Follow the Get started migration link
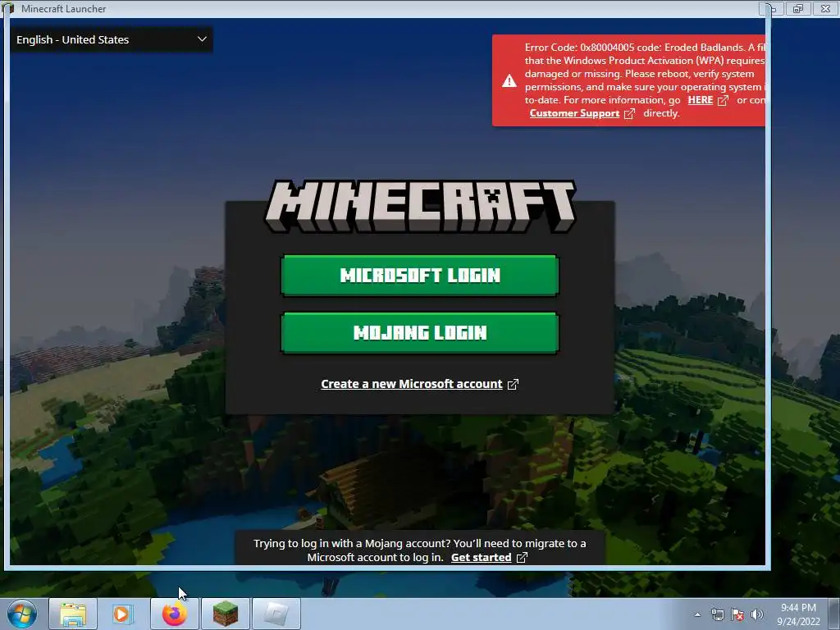The image size is (840, 630). (481, 557)
